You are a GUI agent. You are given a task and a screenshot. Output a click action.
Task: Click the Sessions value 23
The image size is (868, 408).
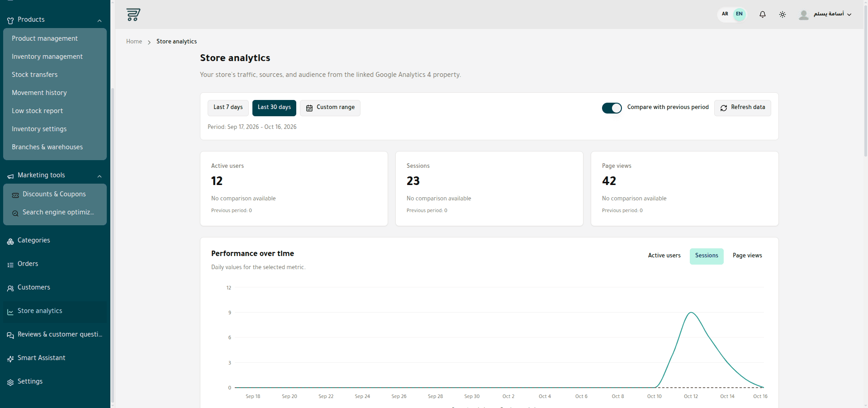pyautogui.click(x=413, y=181)
